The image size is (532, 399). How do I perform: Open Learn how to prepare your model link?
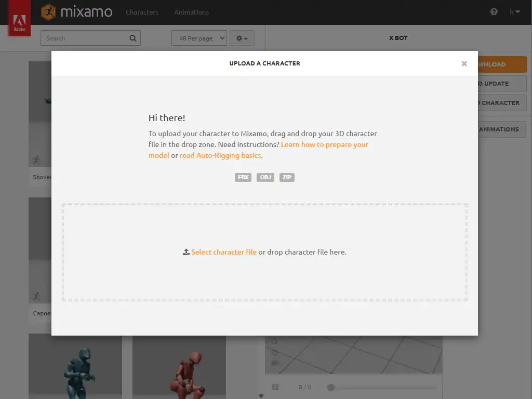(x=324, y=144)
